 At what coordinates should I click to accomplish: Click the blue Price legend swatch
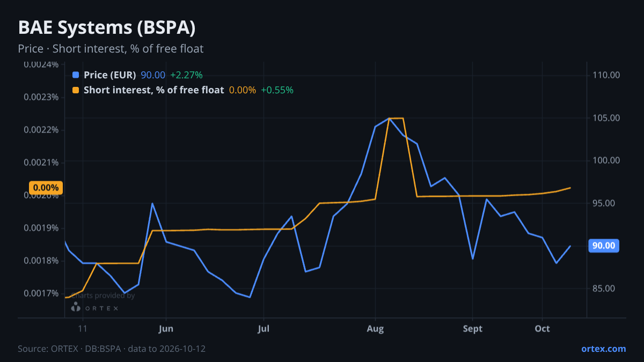75,75
